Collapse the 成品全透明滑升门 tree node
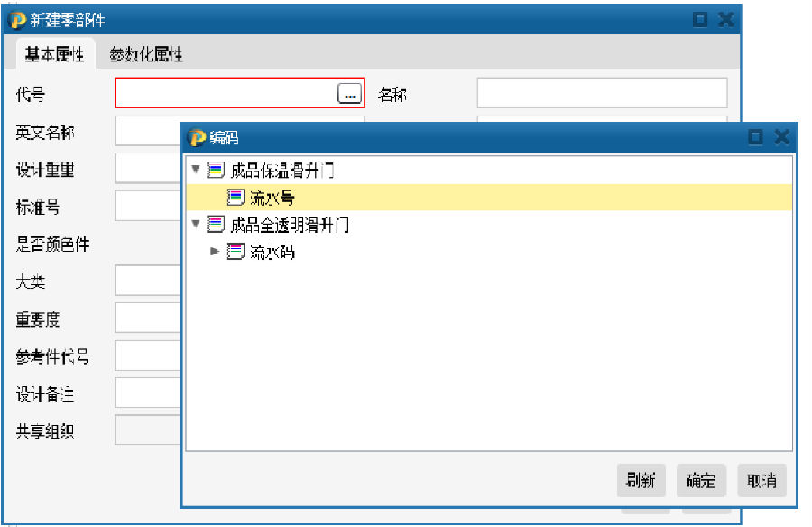This screenshot has width=812, height=527. point(196,225)
